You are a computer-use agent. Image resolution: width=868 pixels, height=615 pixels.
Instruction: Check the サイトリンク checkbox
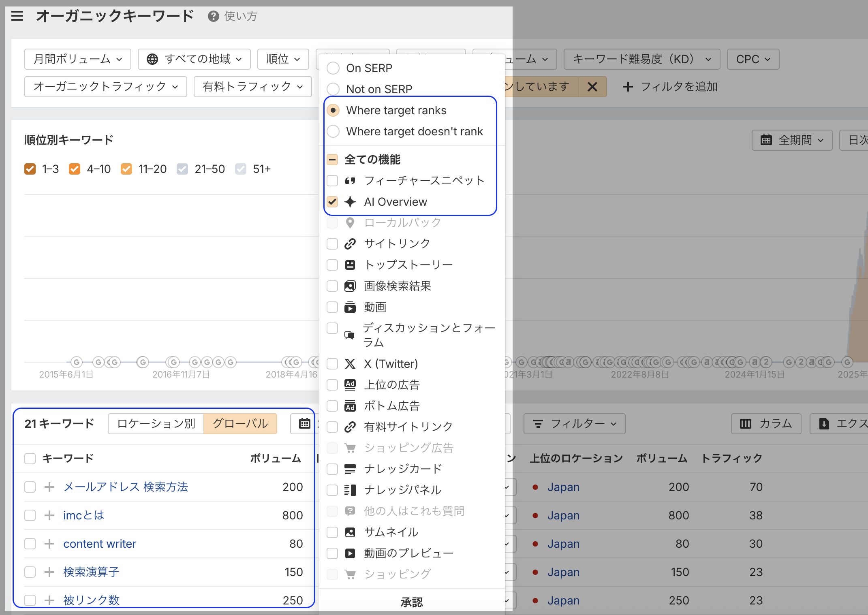click(332, 244)
